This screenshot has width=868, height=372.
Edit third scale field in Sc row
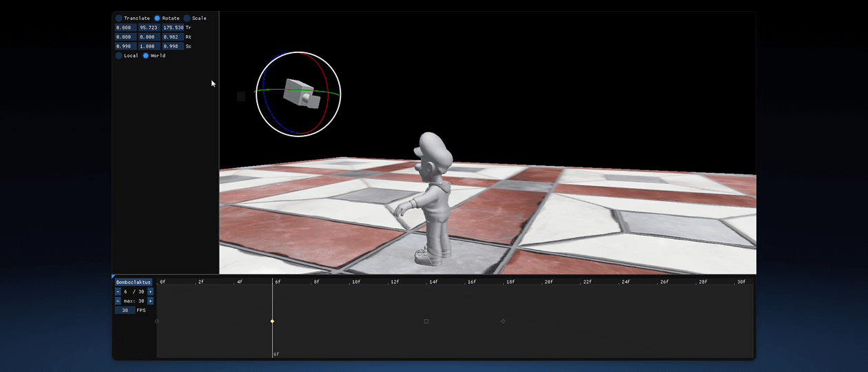[173, 46]
